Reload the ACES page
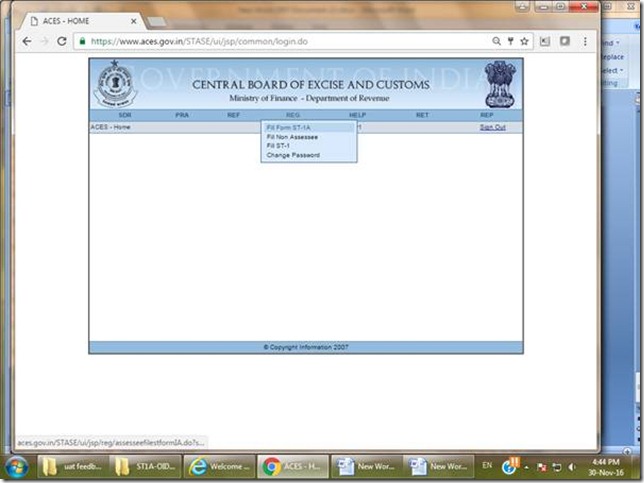Screen dimensions: 644x483 tap(62, 41)
